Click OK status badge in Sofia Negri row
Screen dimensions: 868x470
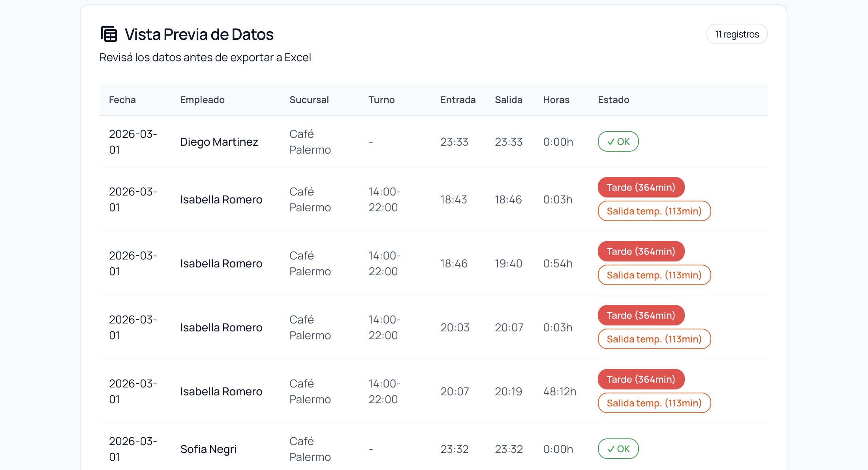tap(618, 449)
